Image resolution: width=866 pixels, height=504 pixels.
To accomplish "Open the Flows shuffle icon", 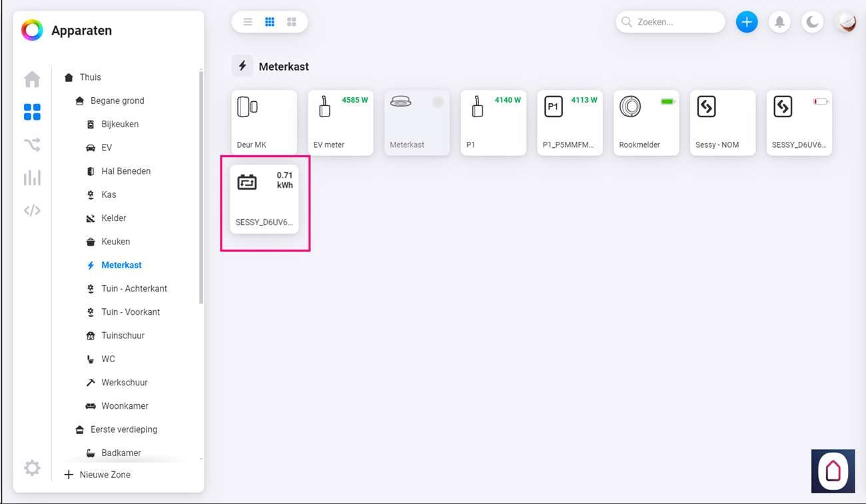I will pyautogui.click(x=32, y=144).
